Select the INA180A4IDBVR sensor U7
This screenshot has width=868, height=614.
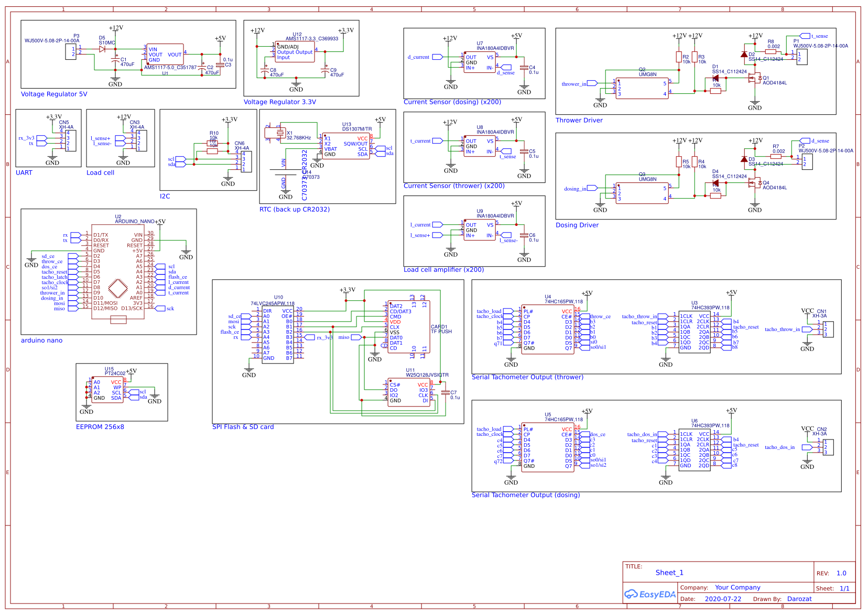pos(479,63)
